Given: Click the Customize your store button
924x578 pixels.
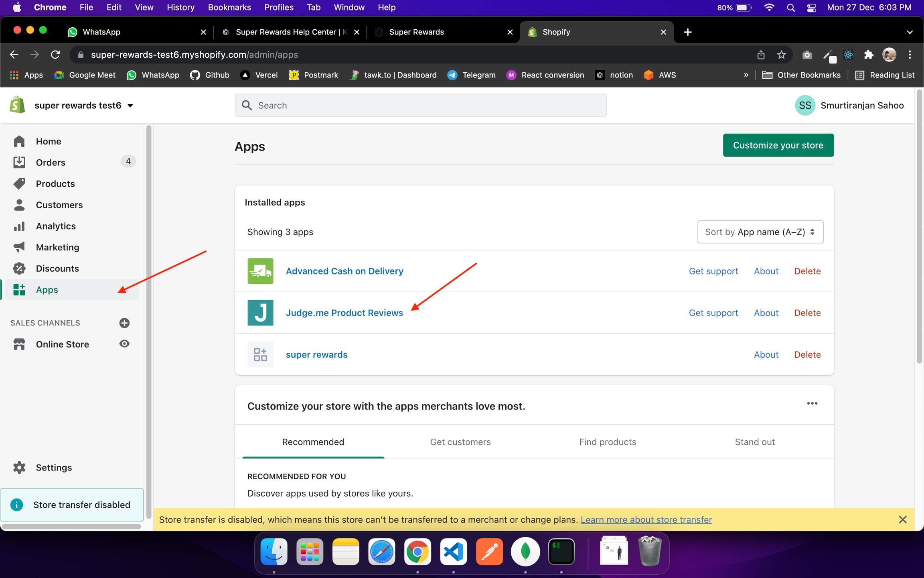Looking at the screenshot, I should tap(778, 145).
